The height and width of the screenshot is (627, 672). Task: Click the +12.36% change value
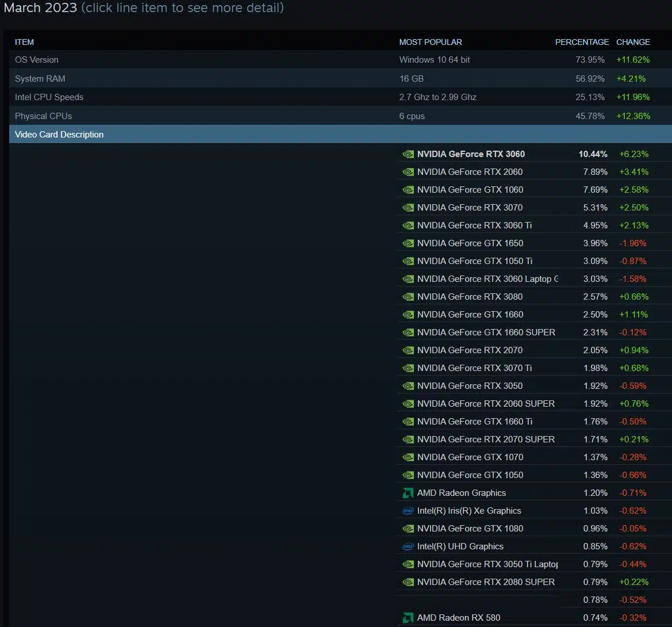[x=633, y=116]
